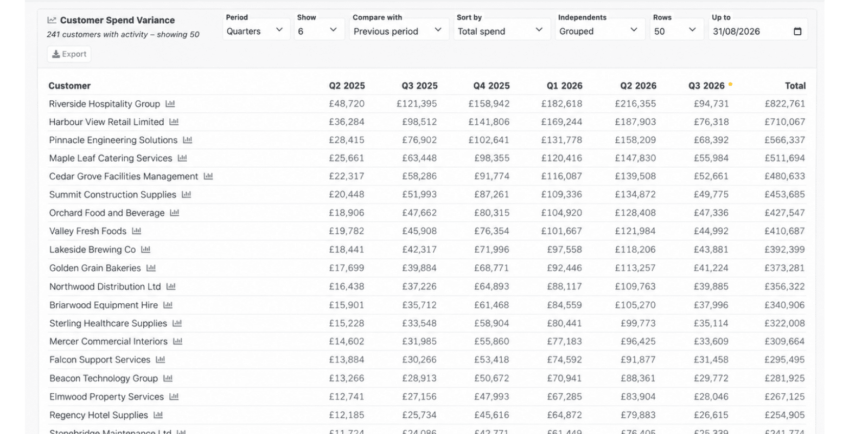Open the Sort by dropdown

point(501,30)
